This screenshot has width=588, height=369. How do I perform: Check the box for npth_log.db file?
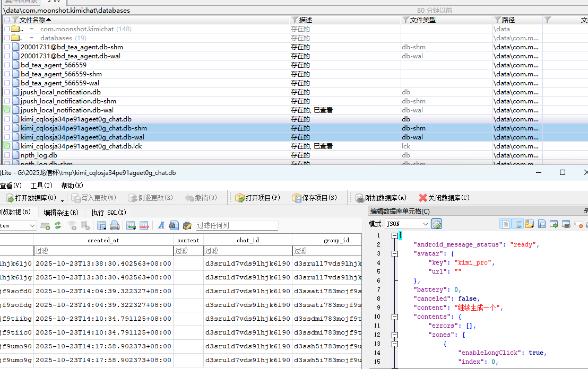7,155
